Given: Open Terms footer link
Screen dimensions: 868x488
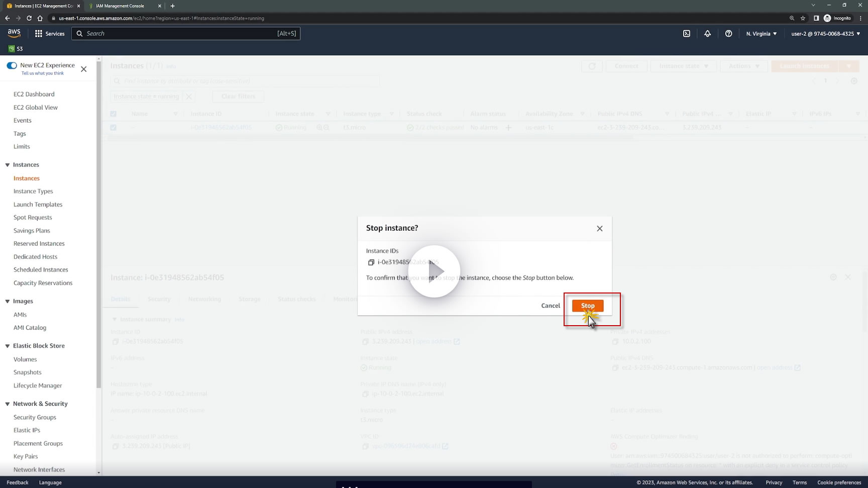Looking at the screenshot, I should tap(800, 482).
